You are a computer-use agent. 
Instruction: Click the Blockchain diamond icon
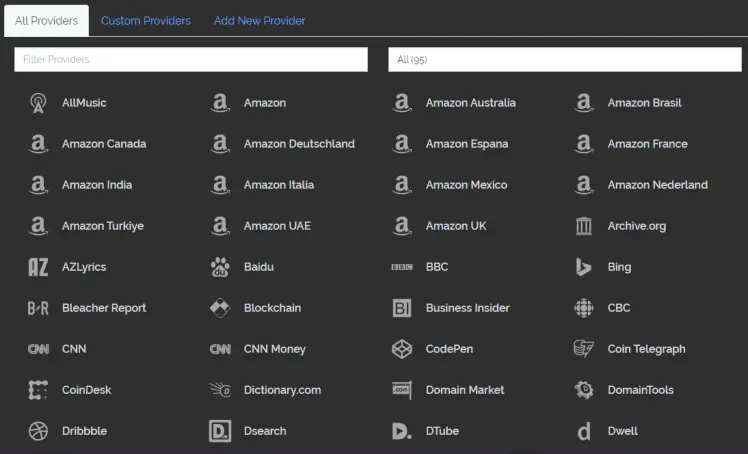[220, 308]
